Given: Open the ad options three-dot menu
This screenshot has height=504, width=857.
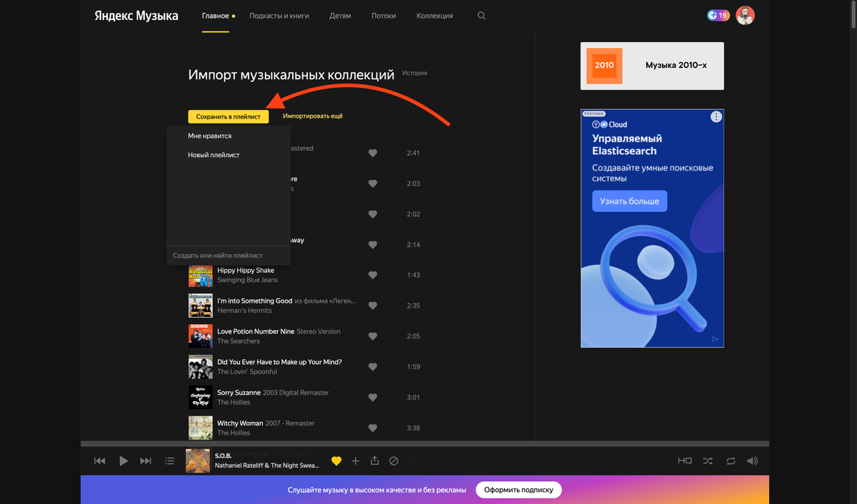Looking at the screenshot, I should pos(716,117).
